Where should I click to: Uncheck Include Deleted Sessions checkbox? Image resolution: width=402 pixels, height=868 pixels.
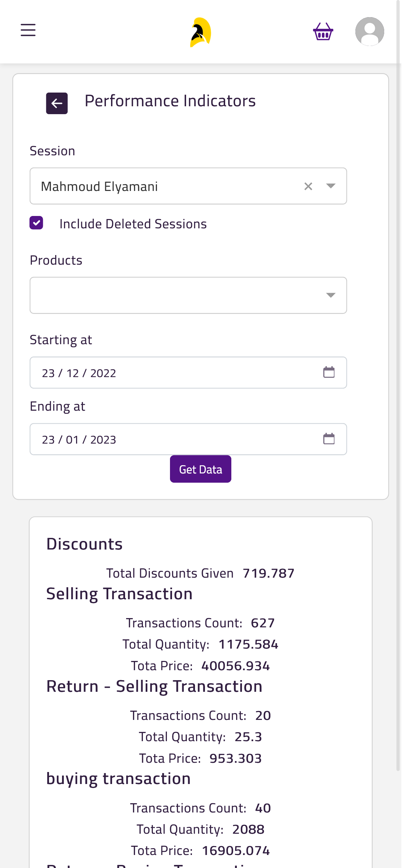tap(36, 223)
